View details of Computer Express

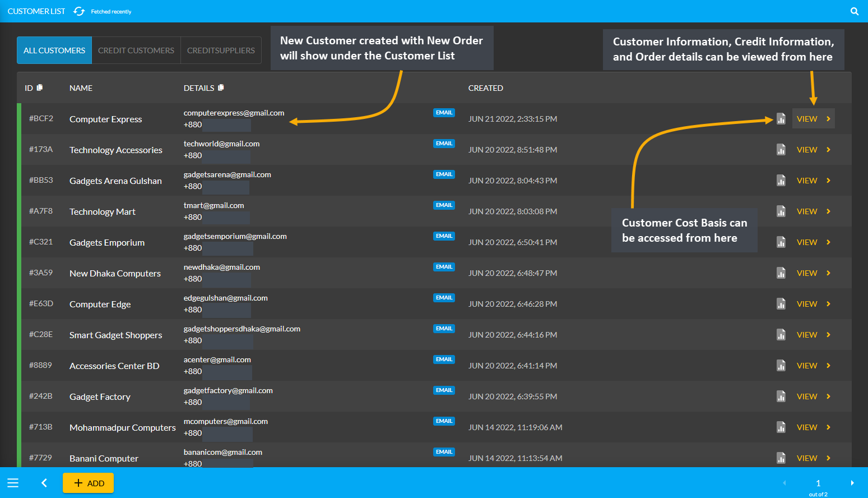[x=813, y=119]
